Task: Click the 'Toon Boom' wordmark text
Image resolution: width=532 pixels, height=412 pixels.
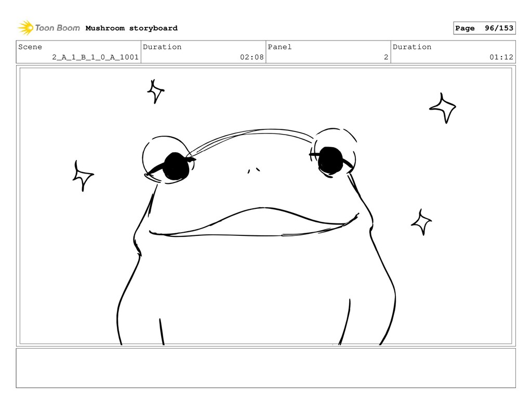Action: [x=57, y=28]
